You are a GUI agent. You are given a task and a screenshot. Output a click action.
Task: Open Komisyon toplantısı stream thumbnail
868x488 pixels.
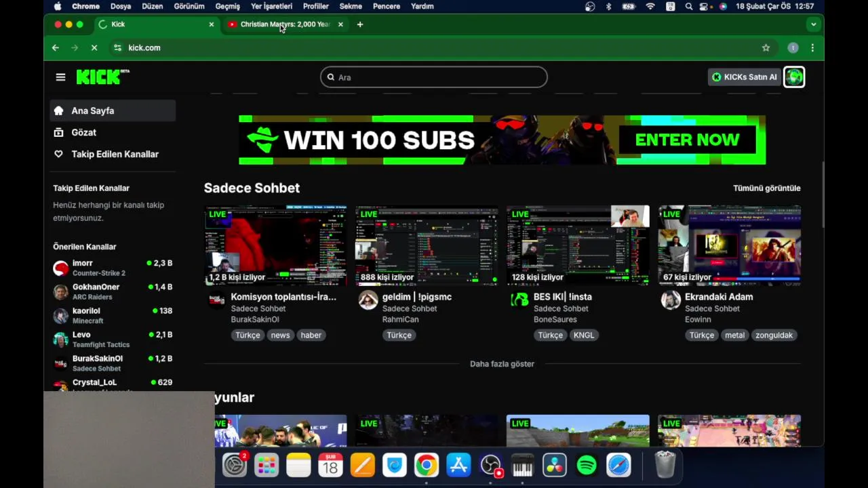[275, 245]
